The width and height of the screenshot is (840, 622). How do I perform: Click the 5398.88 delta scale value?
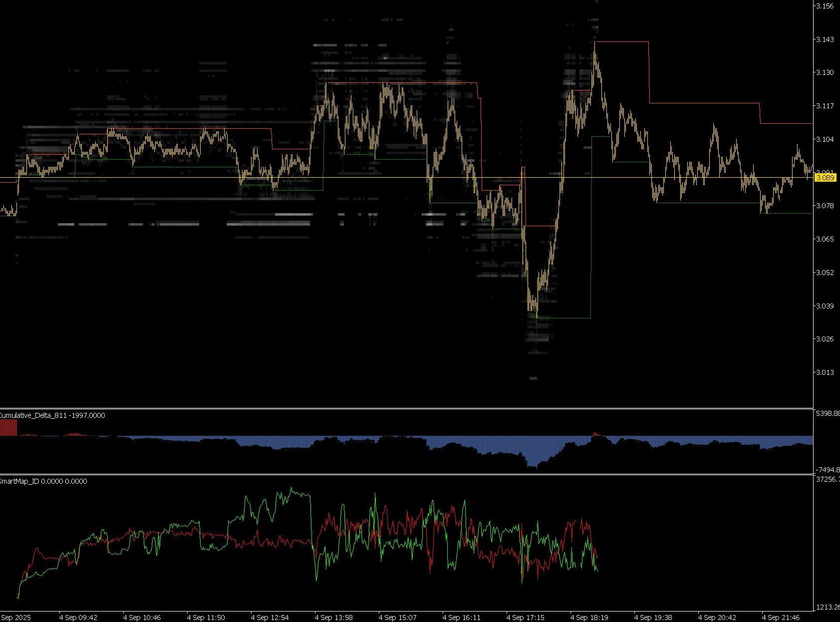828,413
